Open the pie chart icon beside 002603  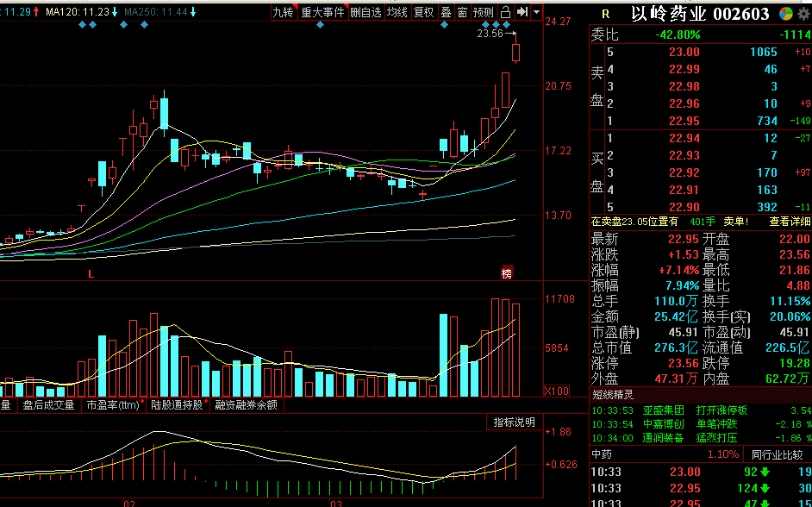click(786, 14)
